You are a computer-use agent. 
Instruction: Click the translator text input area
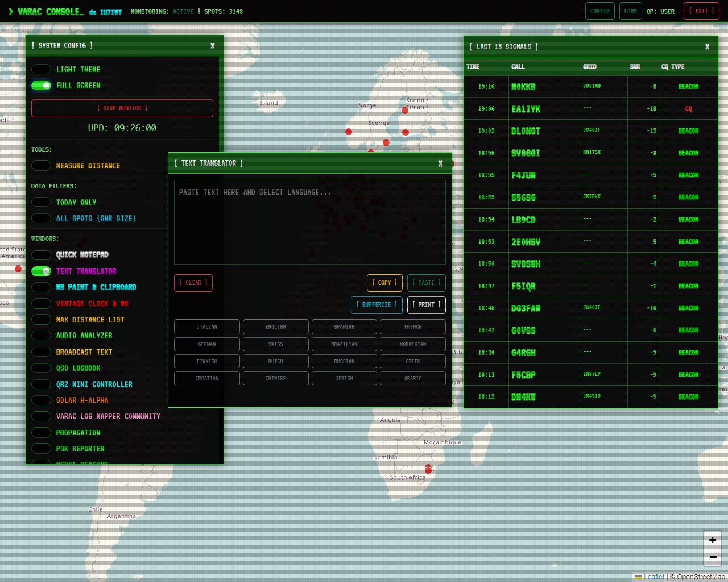pyautogui.click(x=309, y=222)
